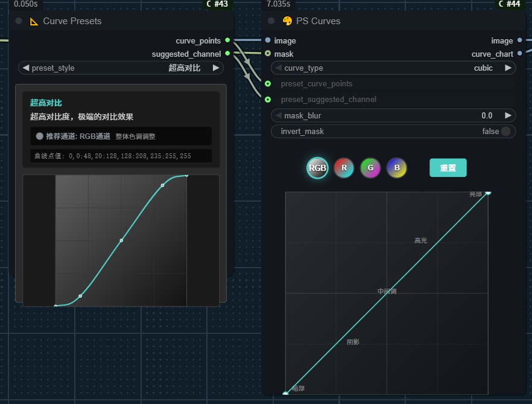Click the 整体色调调整 note text

click(135, 136)
